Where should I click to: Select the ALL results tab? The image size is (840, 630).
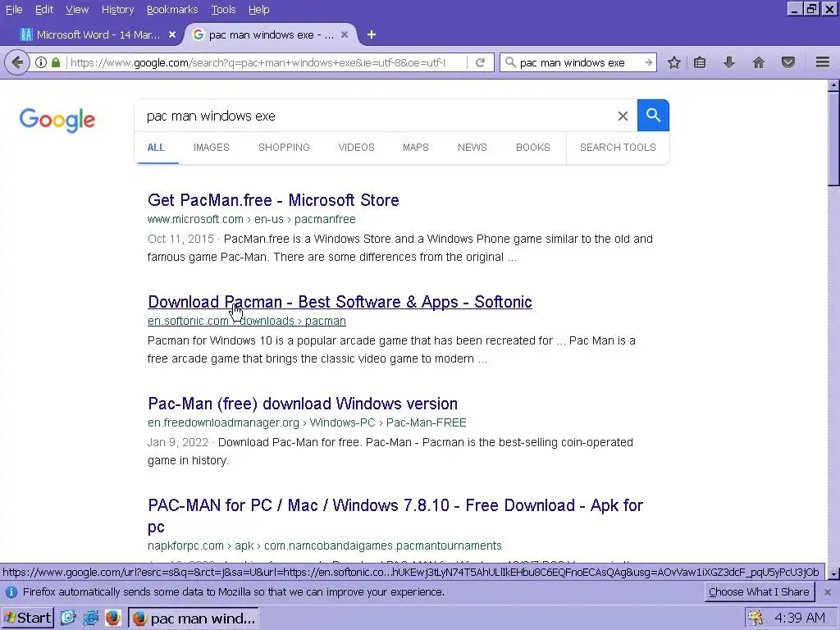(156, 148)
